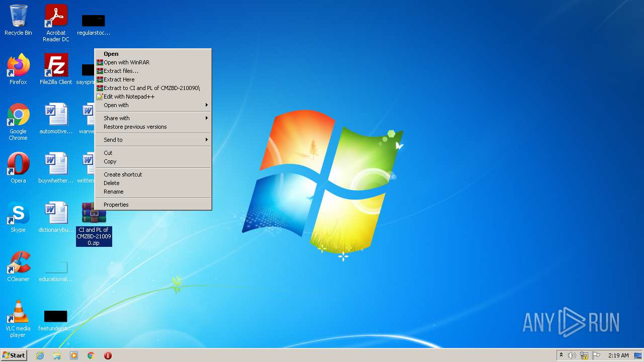Show hidden system tray icons
Screen dimensions: 644x362
(x=561, y=355)
